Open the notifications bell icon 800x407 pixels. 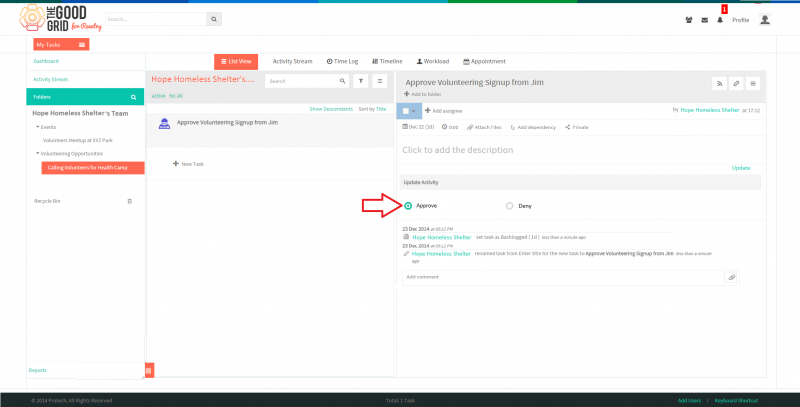pos(720,20)
